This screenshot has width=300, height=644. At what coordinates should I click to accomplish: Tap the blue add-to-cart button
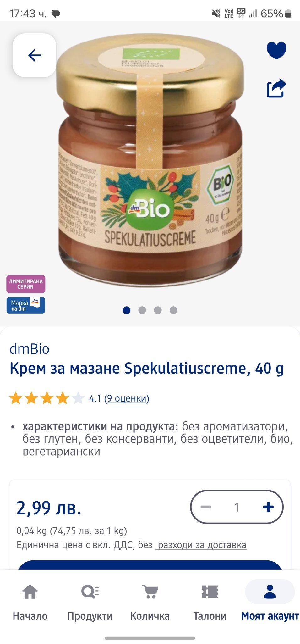coord(150,565)
